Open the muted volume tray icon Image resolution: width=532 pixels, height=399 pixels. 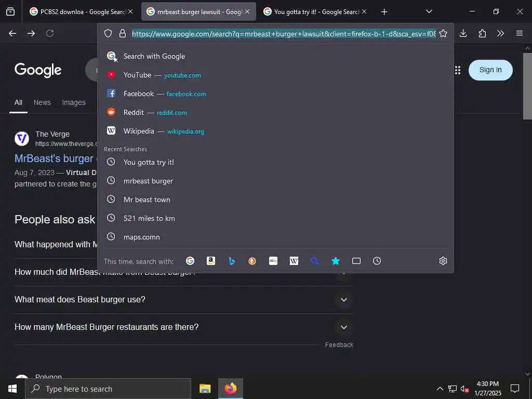point(464,389)
